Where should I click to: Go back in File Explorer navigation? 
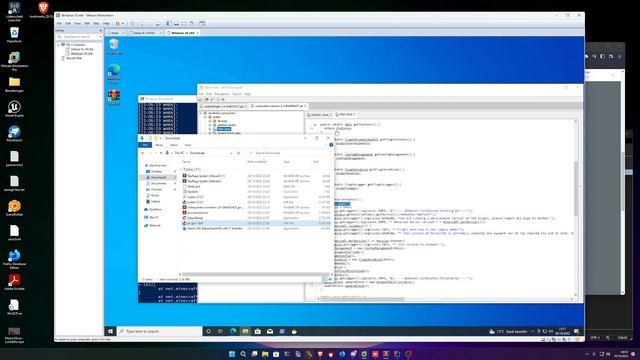(x=142, y=153)
